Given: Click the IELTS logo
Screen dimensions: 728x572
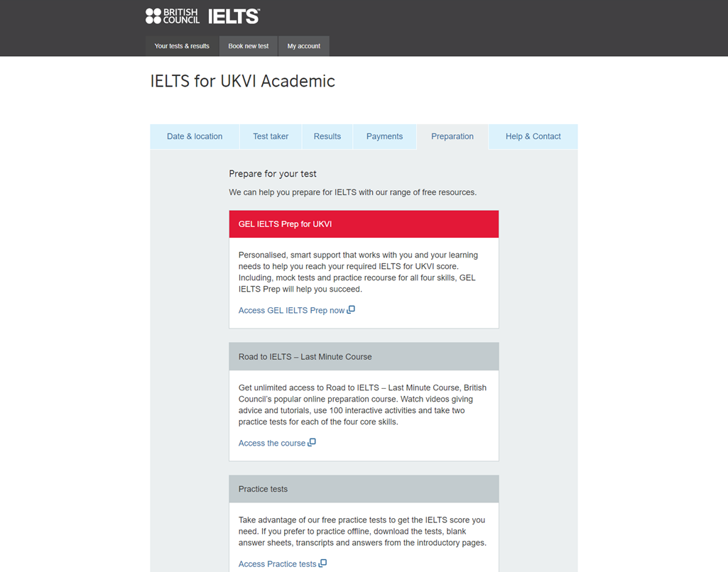Looking at the screenshot, I should pos(232,15).
